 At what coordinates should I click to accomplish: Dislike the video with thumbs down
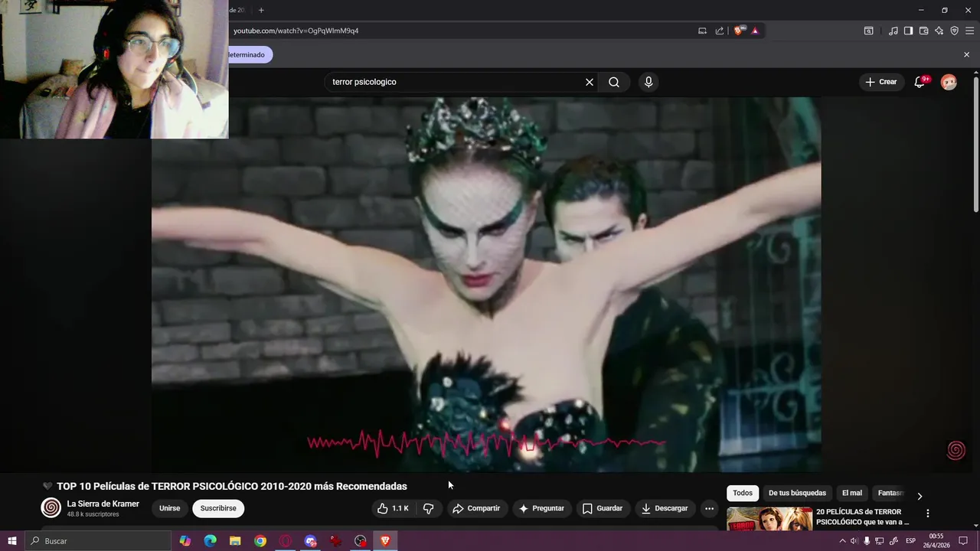tap(429, 508)
